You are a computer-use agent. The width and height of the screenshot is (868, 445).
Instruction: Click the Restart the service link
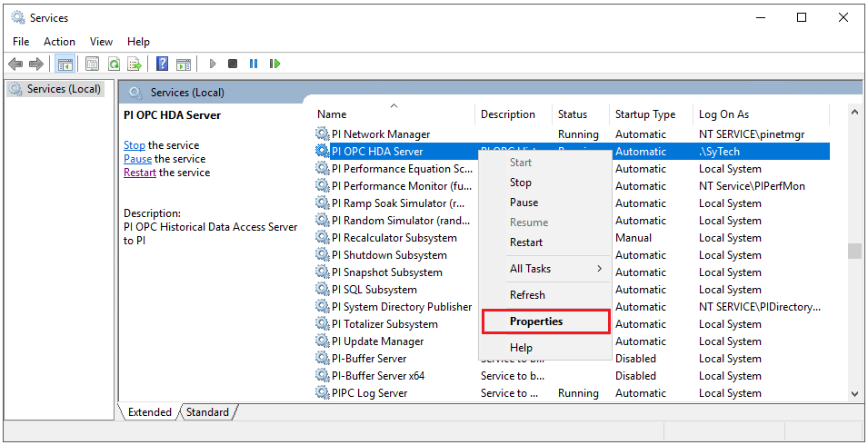coord(140,173)
